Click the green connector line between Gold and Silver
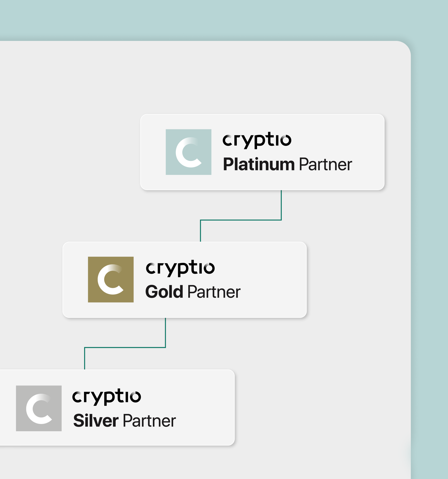The width and height of the screenshot is (448, 479). [x=125, y=348]
